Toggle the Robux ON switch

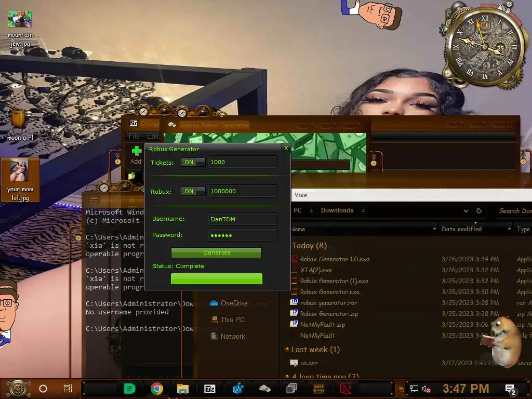193,191
